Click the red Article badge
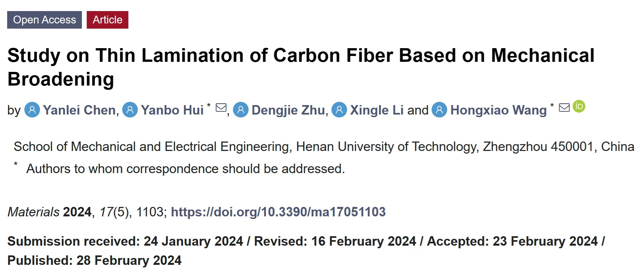644x272 pixels. tap(107, 20)
